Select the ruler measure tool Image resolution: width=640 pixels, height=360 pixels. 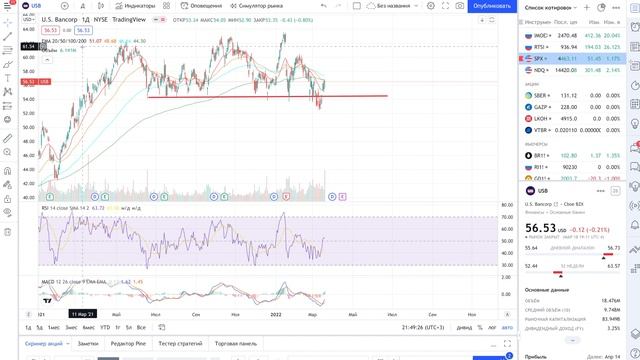coord(7,138)
